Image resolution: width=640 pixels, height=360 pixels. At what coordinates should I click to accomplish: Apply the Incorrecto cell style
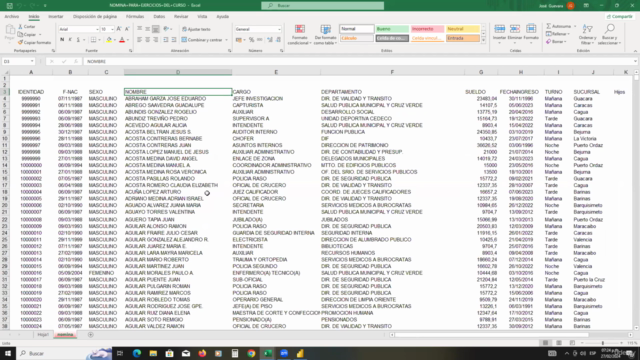tap(427, 29)
